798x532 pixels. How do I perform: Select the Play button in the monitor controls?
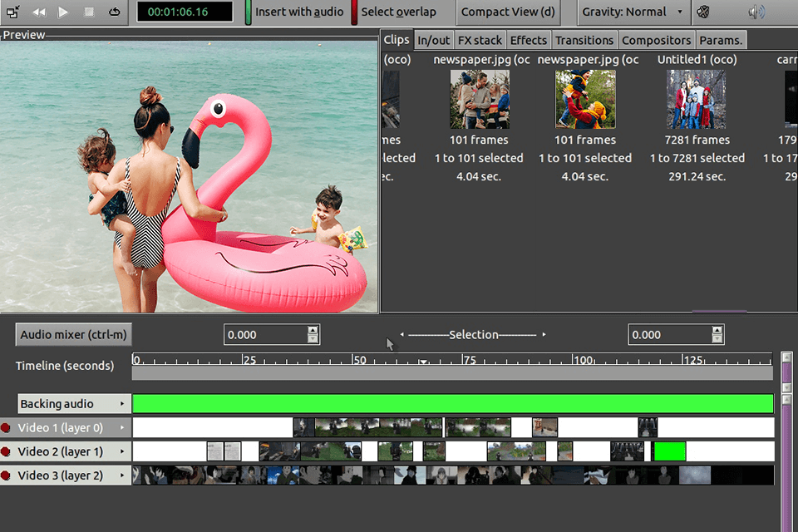[x=62, y=12]
